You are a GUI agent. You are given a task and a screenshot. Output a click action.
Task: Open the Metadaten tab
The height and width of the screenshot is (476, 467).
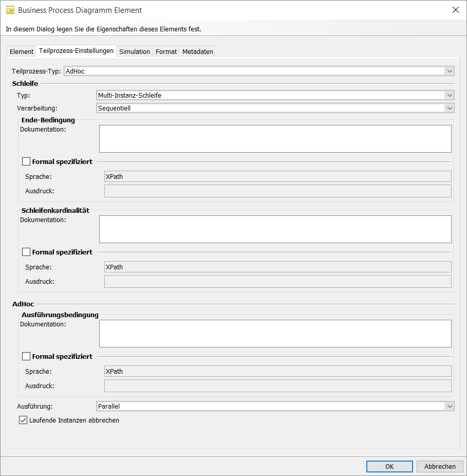198,51
